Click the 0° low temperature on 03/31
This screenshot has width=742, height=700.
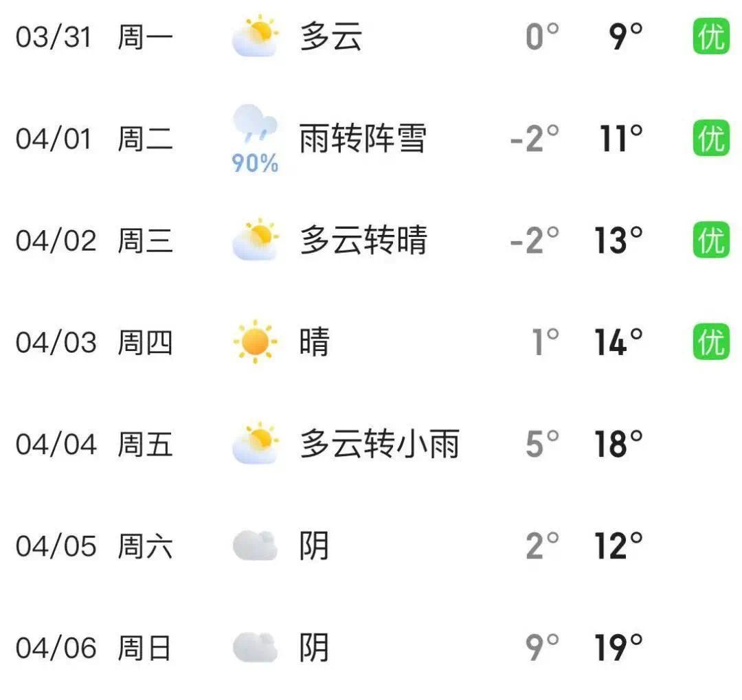click(x=542, y=36)
